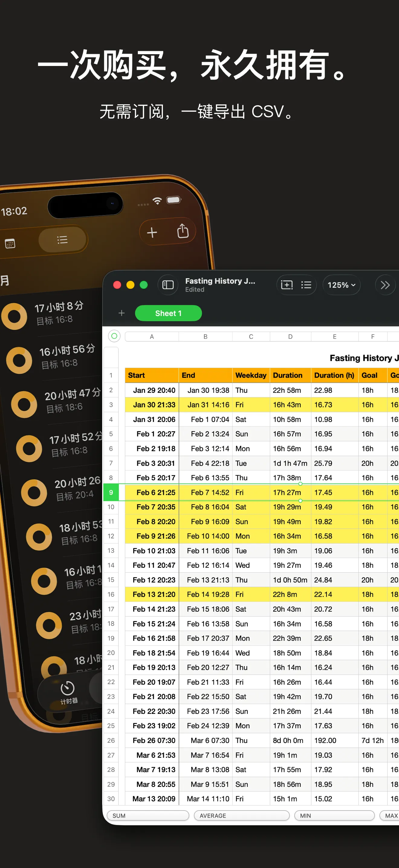
Task: Click the AVERAGE function button
Action: 242,815
